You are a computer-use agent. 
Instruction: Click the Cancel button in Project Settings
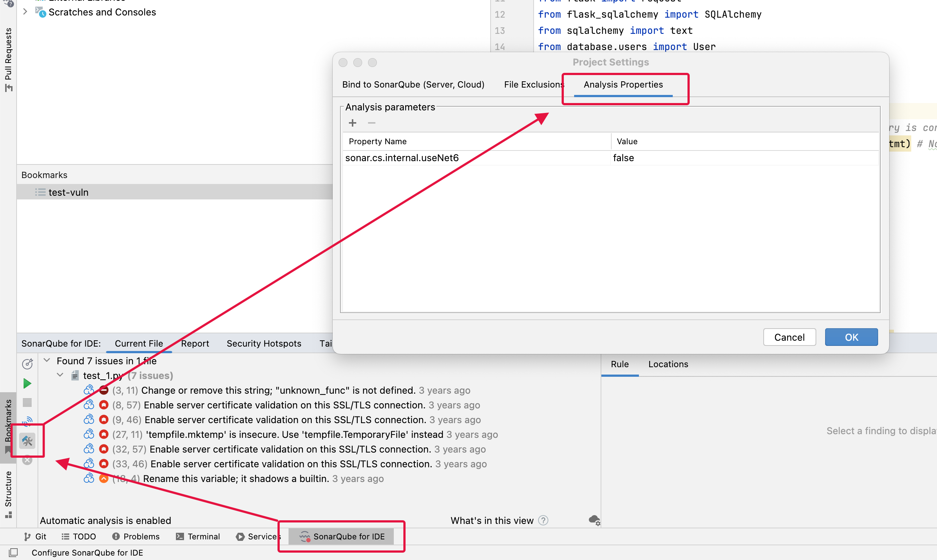coord(789,337)
